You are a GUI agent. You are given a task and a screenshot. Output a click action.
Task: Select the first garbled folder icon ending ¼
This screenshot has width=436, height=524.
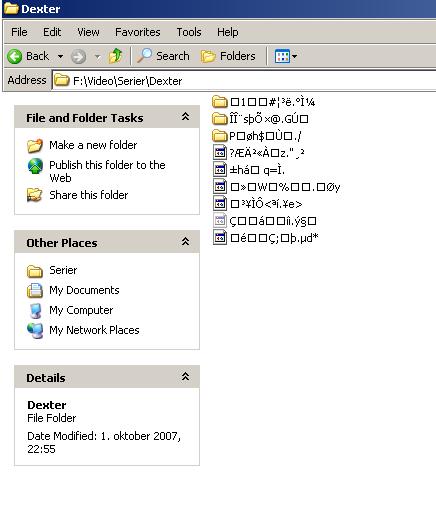point(220,101)
